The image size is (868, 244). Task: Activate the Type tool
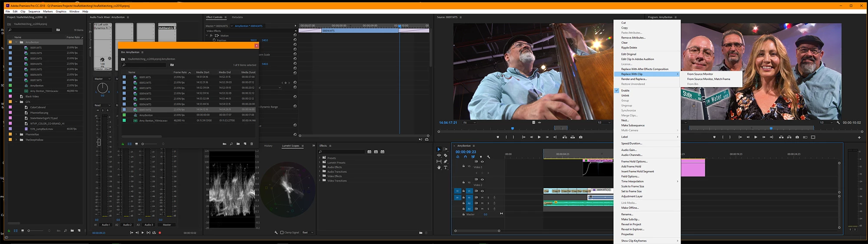pos(446,167)
